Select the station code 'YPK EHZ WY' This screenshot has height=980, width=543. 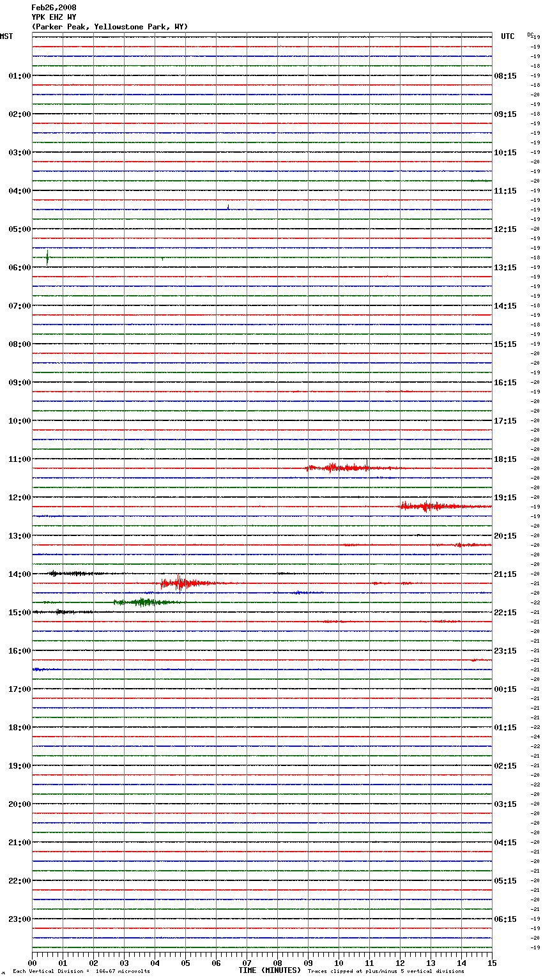[x=54, y=17]
